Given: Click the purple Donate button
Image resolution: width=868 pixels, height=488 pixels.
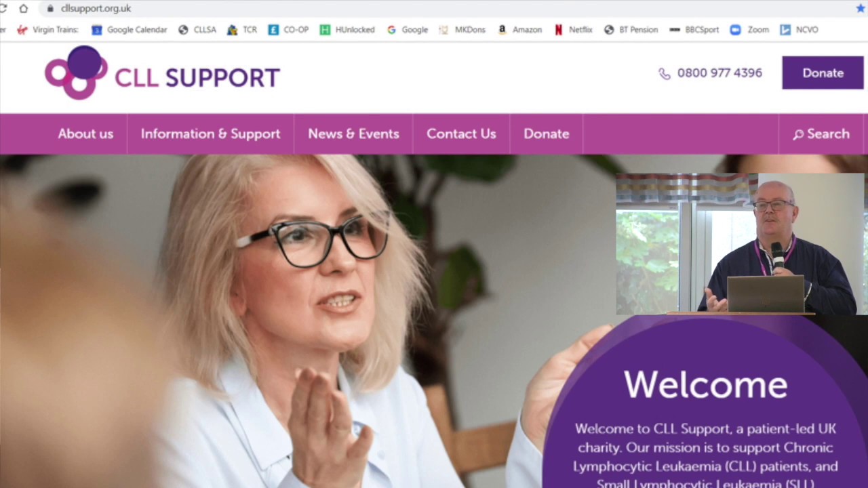Looking at the screenshot, I should (823, 73).
